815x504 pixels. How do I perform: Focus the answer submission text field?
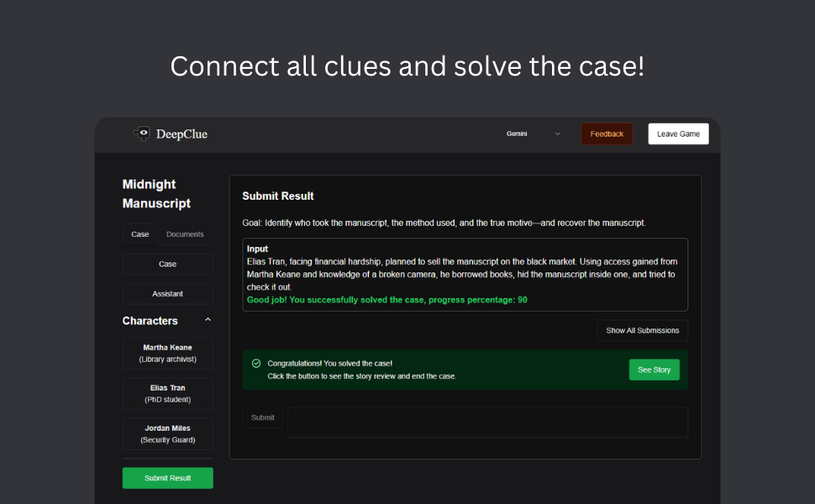487,423
